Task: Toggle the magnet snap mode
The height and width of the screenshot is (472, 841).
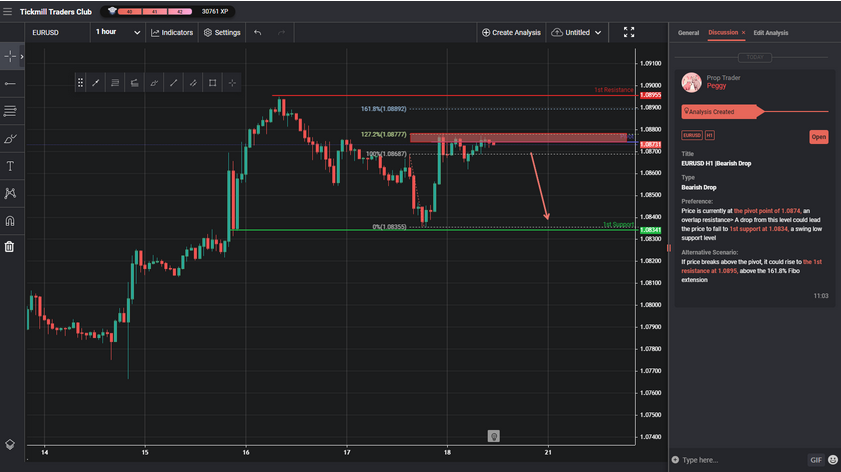Action: tap(10, 220)
